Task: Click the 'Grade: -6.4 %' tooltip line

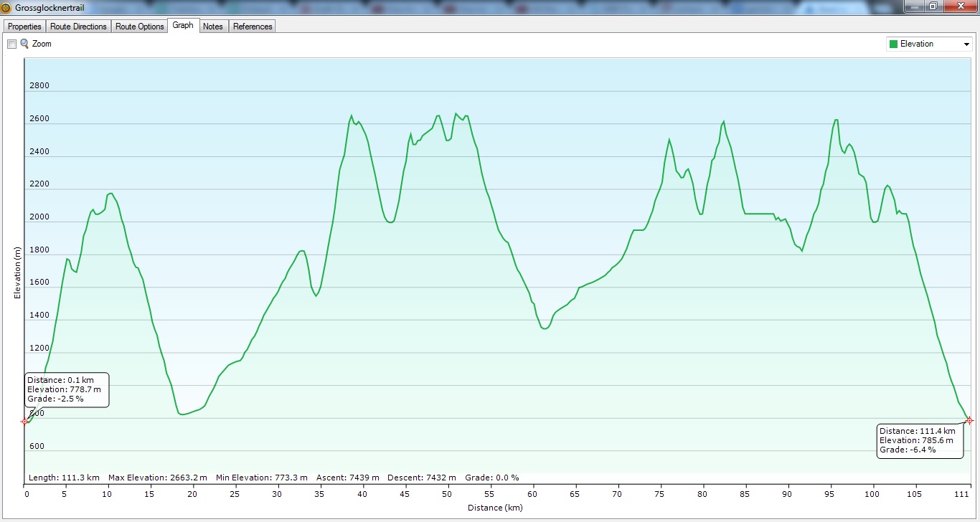Action: tap(908, 450)
